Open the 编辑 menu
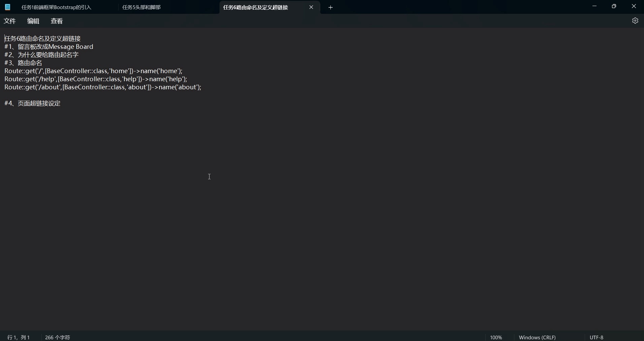Screen dimensions: 644x341 click(33, 21)
